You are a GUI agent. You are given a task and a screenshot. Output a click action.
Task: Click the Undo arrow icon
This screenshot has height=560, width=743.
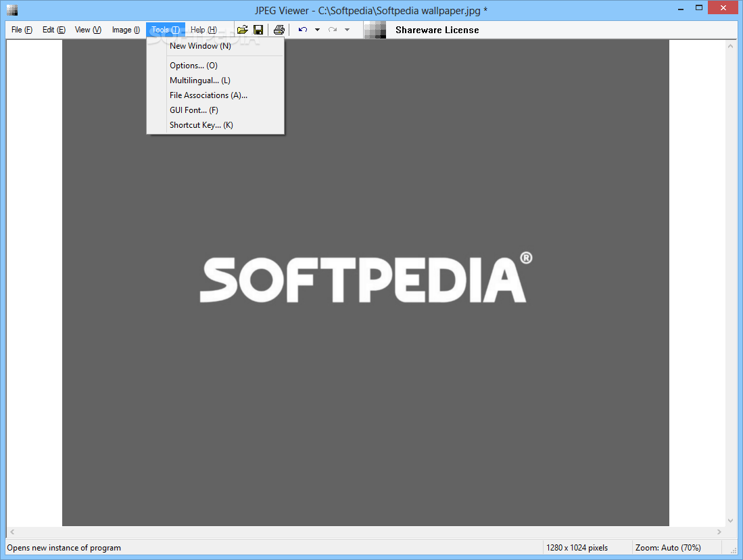pyautogui.click(x=303, y=30)
